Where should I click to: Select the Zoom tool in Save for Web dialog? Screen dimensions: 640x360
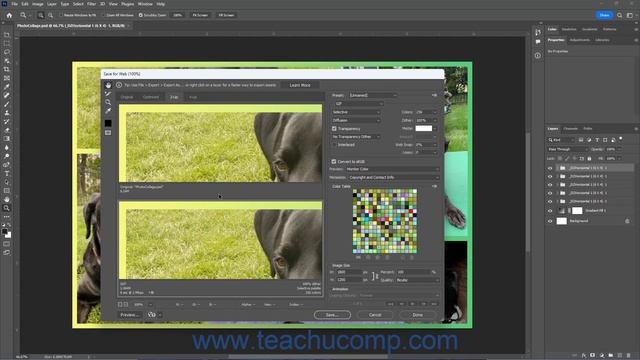108,102
